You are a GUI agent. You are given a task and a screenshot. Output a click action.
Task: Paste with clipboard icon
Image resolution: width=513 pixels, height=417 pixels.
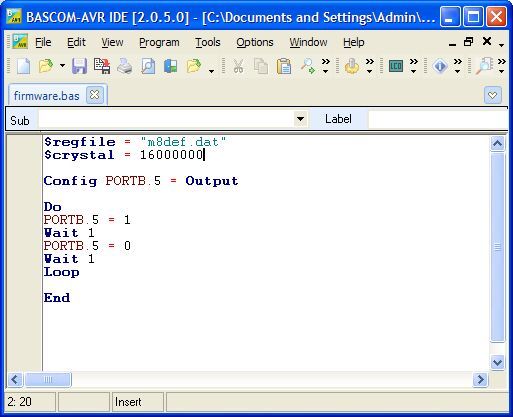click(284, 66)
